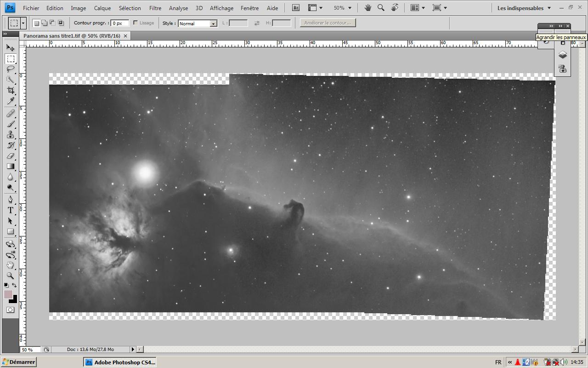This screenshot has height=368, width=588.
Task: Select the Brush tool
Action: click(x=10, y=124)
